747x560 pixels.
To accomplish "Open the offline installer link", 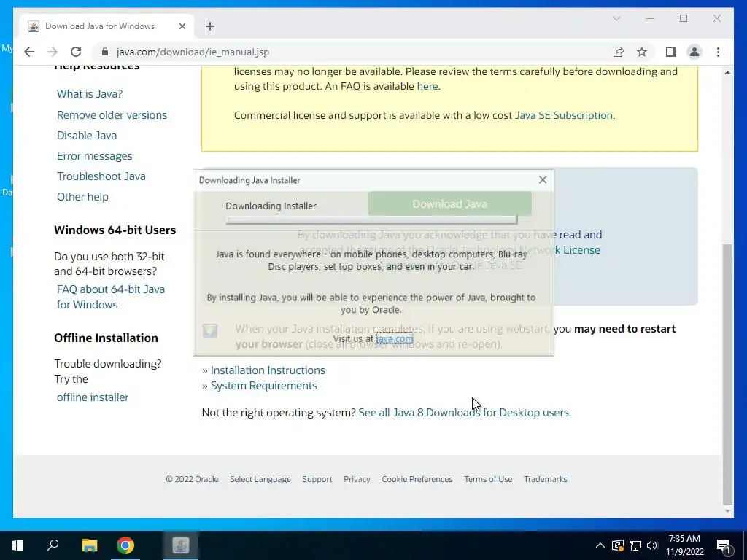I will click(x=93, y=397).
